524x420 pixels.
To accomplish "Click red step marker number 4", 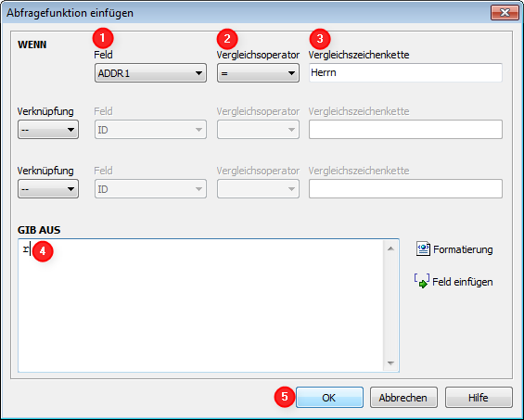I will (43, 251).
